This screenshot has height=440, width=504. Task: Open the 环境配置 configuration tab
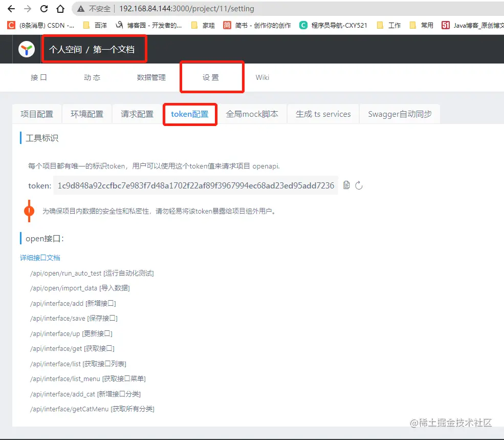[x=86, y=114]
